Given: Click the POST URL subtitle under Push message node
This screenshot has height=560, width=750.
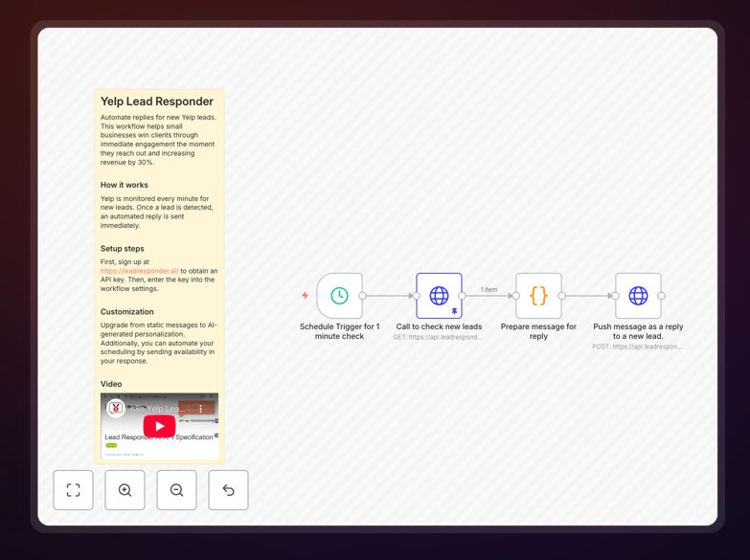Looking at the screenshot, I should [x=637, y=347].
